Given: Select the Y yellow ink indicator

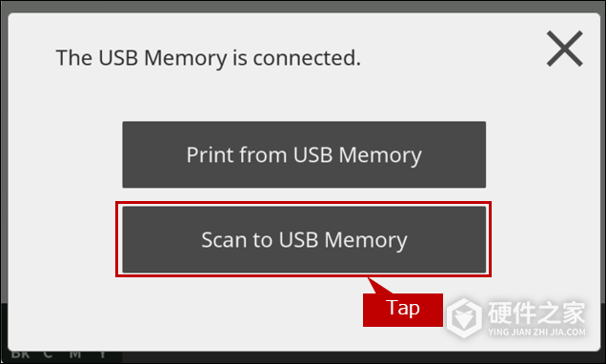Looking at the screenshot, I should pyautogui.click(x=102, y=354).
